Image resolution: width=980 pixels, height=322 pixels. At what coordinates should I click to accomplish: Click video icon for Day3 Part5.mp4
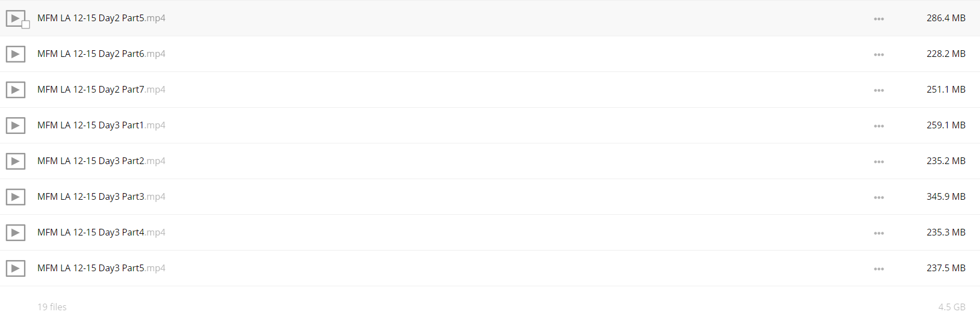point(16,268)
